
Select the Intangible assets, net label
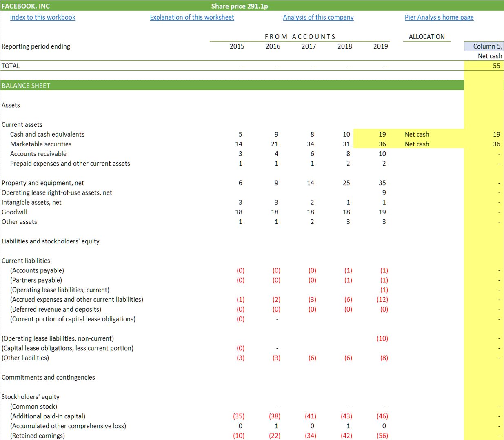(31, 202)
